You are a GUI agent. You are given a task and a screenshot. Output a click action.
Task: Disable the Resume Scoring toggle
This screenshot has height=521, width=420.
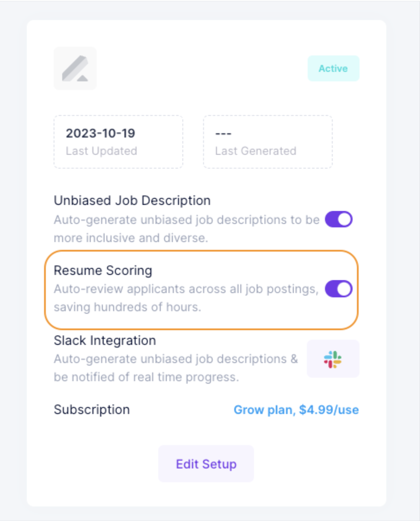pyautogui.click(x=339, y=289)
